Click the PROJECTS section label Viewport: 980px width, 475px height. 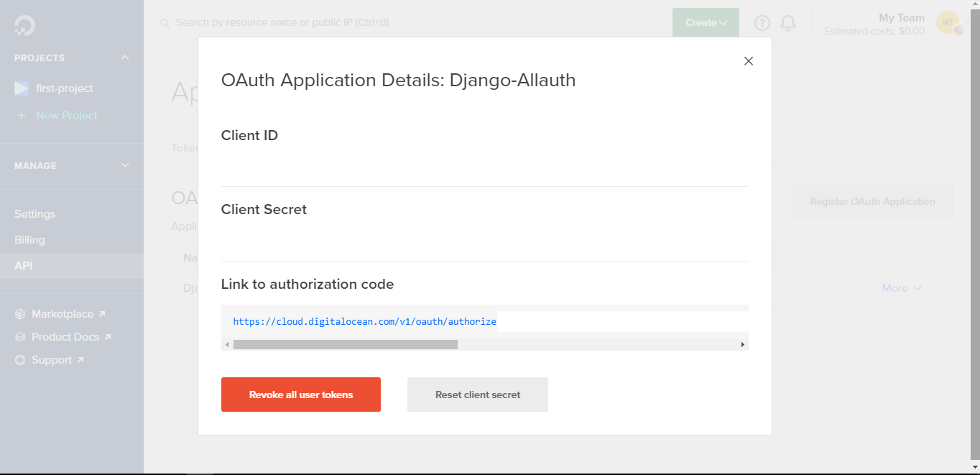point(40,58)
